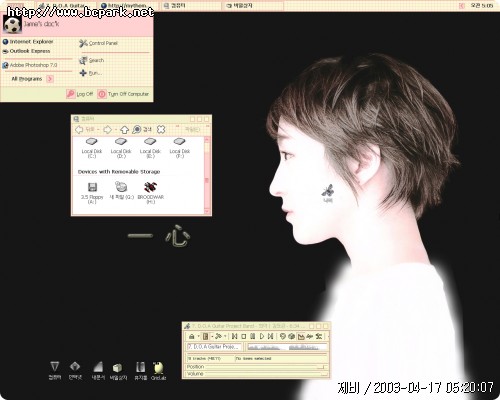The image size is (500, 400).
Task: Open the player tools dropdown arrow
Action: [x=225, y=336]
